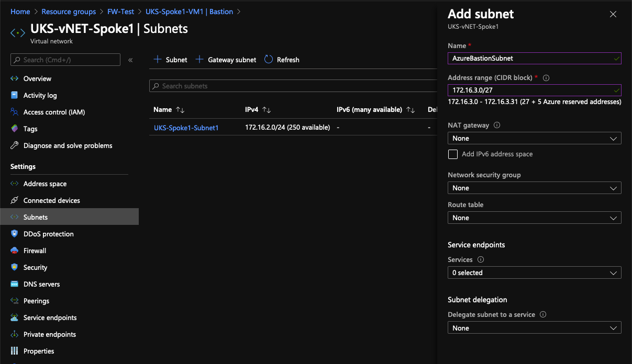Click the DDoS protection shield icon
This screenshot has height=364, width=632.
[14, 234]
